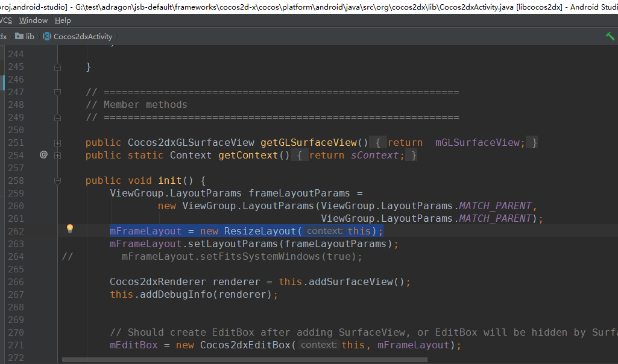Click the intention lightbulb on line 262
Screen dimensions: 618x364
(70, 228)
